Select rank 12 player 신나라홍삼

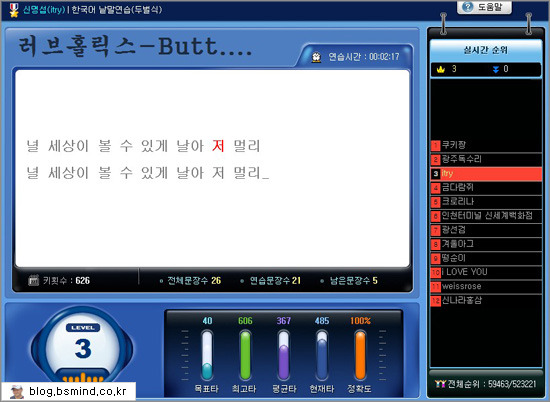(486, 301)
